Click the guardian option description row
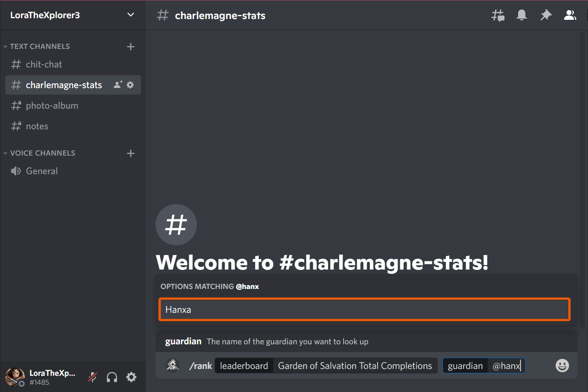The width and height of the screenshot is (588, 392). 366,341
